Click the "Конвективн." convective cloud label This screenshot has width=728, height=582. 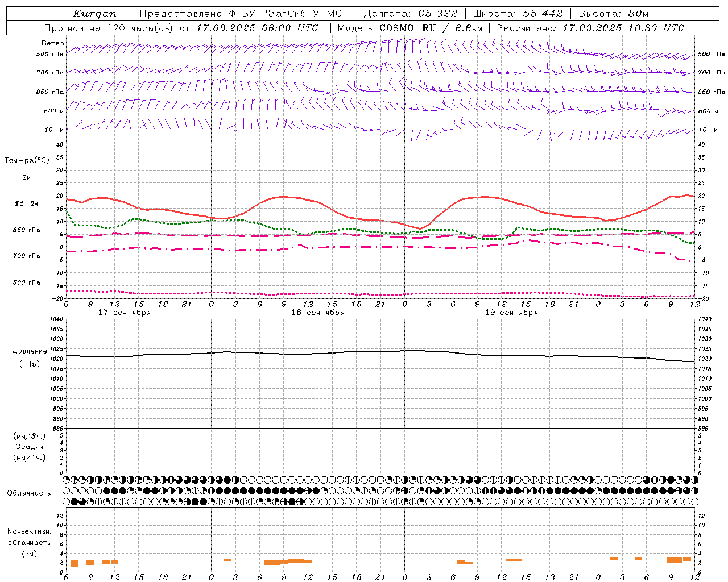(x=30, y=531)
